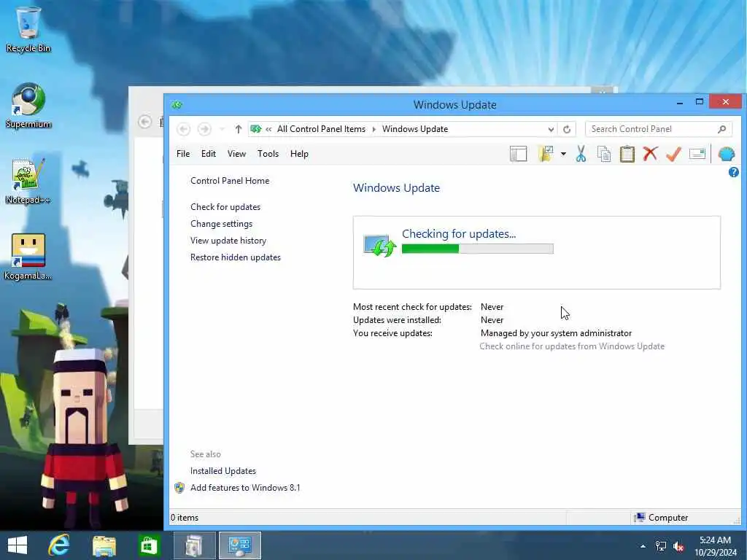Click the Back arrow in the background window
747x560 pixels.
[145, 122]
